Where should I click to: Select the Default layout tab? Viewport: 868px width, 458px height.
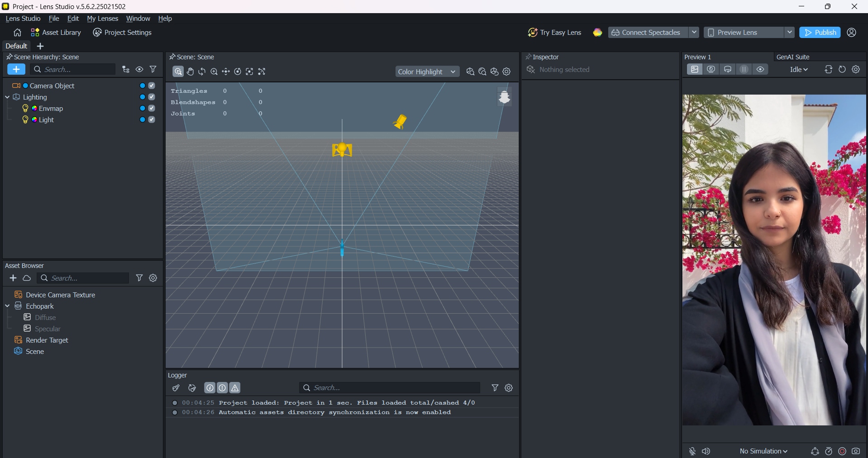16,46
